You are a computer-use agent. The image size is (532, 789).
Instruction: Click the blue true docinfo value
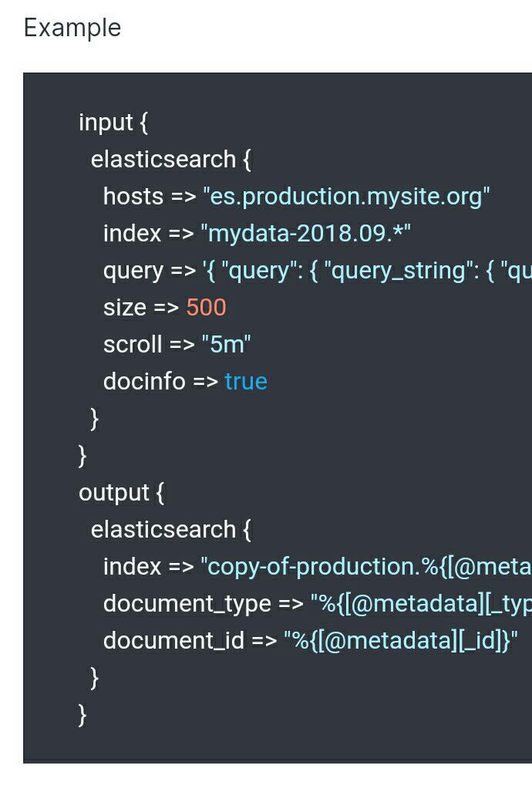246,382
